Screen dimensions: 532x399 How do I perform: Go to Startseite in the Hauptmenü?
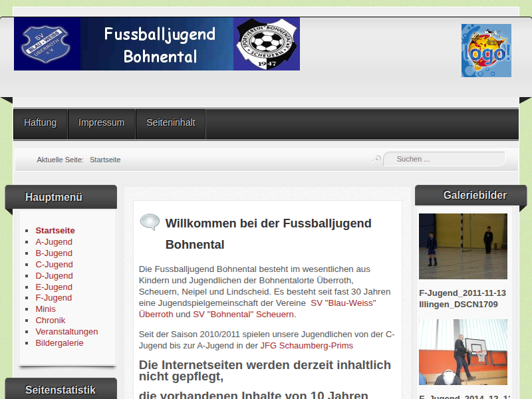coord(55,231)
